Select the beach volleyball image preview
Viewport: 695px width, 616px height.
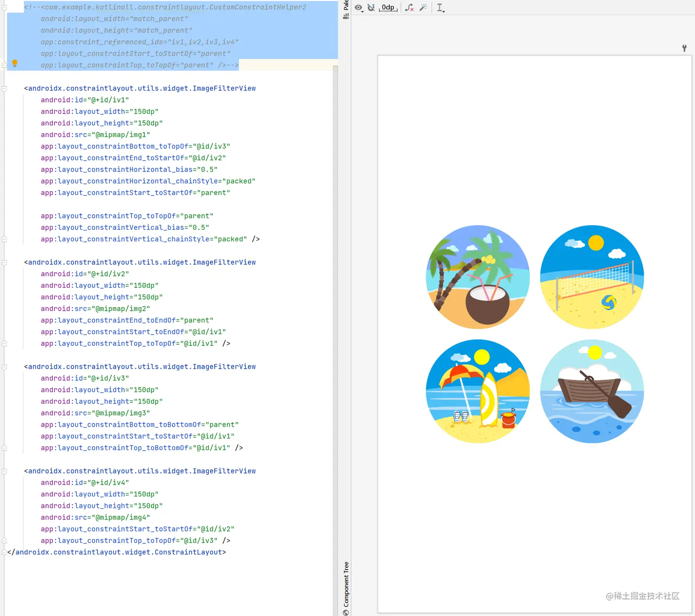(592, 277)
